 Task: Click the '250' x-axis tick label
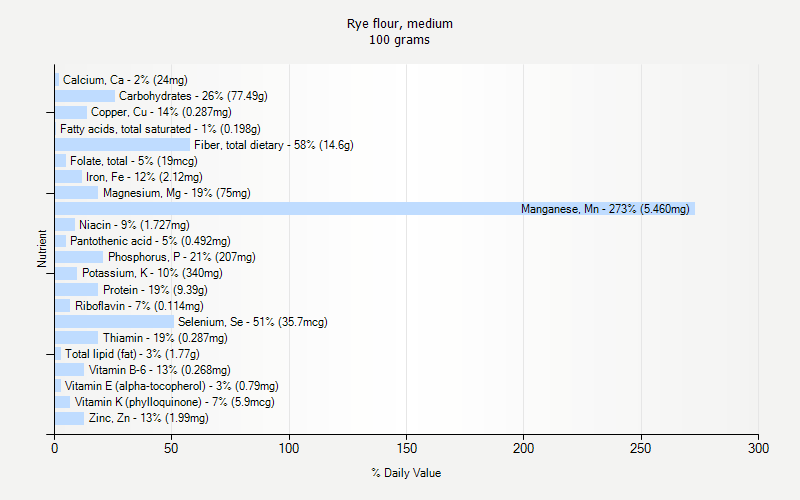pyautogui.click(x=641, y=448)
